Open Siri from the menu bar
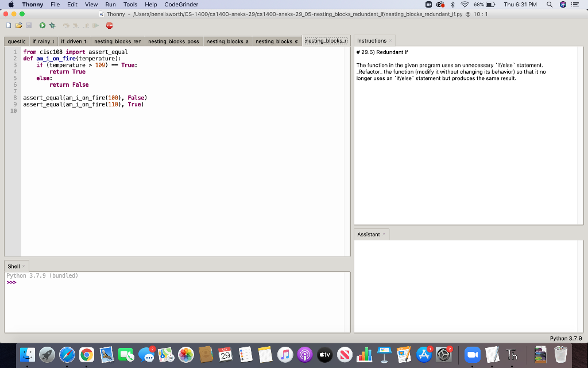The image size is (588, 368). click(x=563, y=5)
